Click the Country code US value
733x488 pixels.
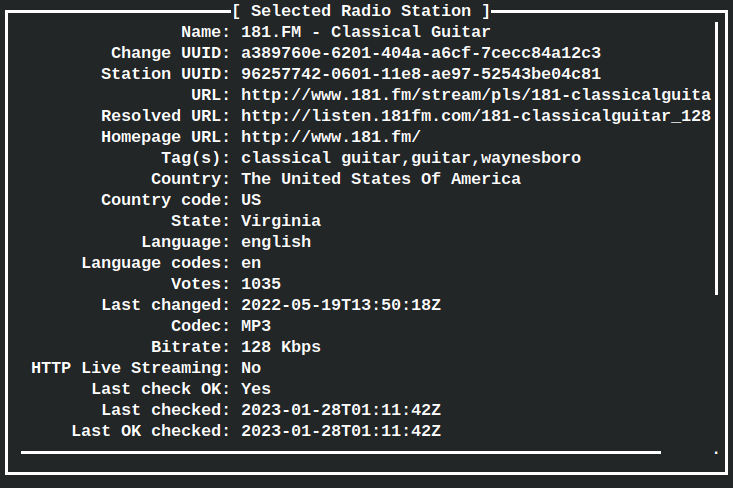pos(251,200)
